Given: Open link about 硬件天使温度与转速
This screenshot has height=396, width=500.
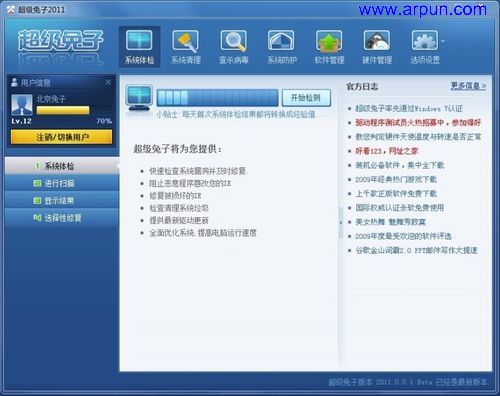Looking at the screenshot, I should click(x=418, y=137).
